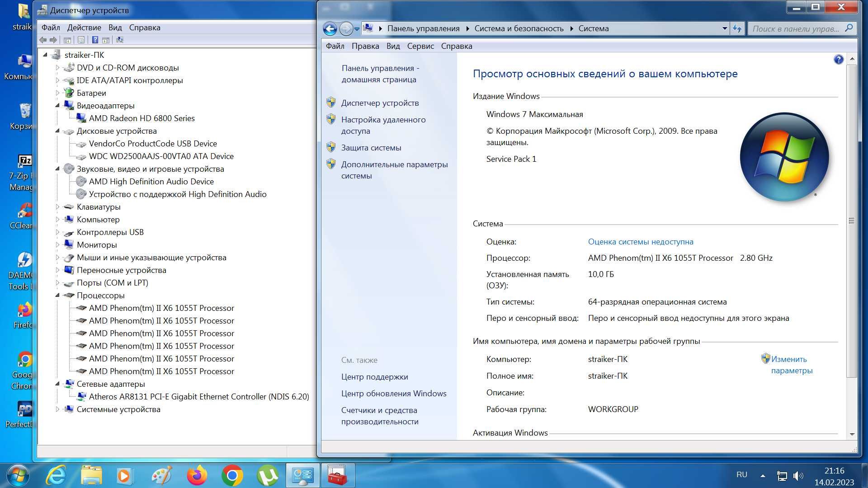The image size is (868, 488).
Task: Click RU language indicator in taskbar
Action: (x=741, y=475)
